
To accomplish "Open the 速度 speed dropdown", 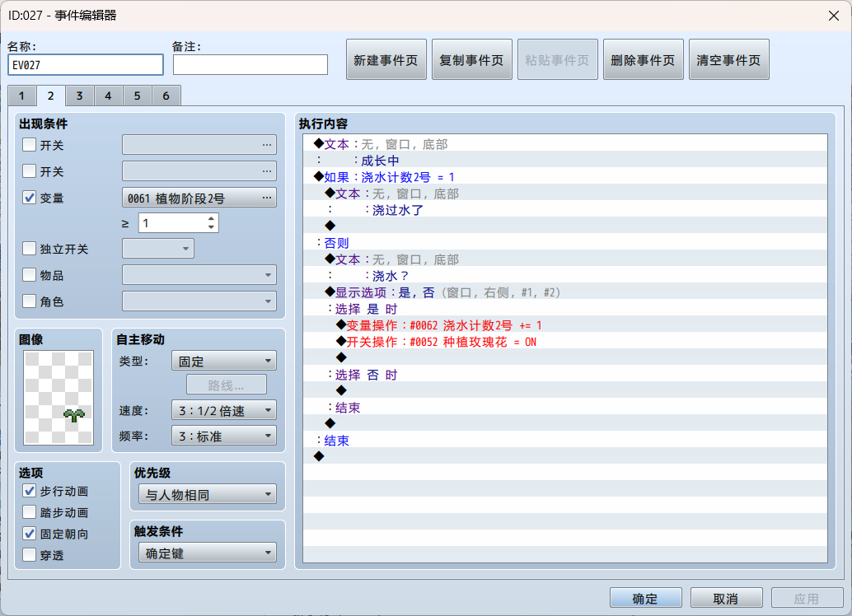I will point(224,410).
